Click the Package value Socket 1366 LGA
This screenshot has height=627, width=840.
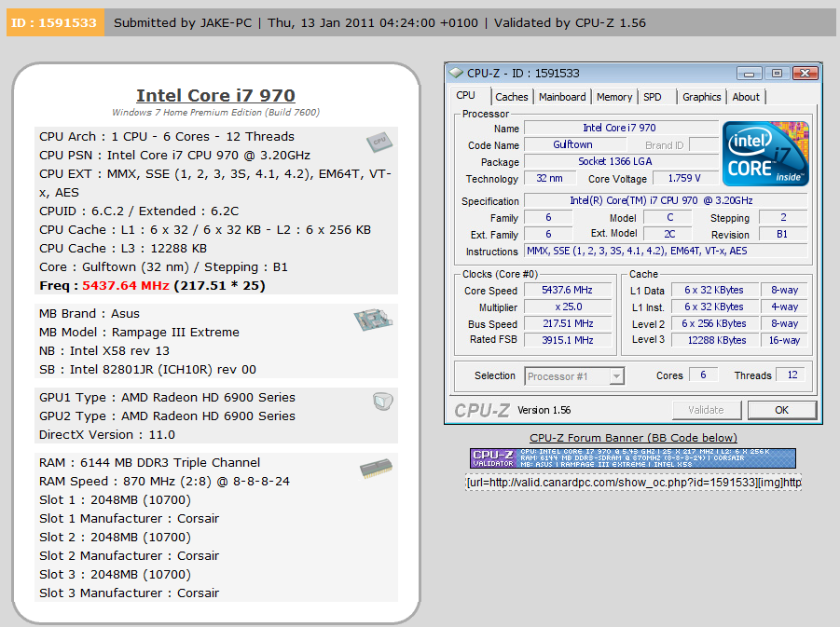click(x=621, y=161)
